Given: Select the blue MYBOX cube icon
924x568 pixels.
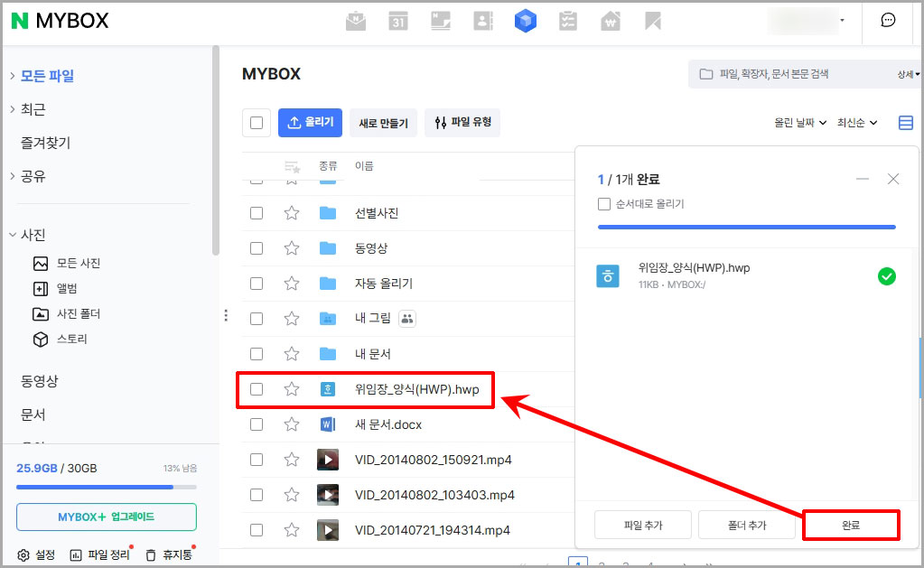Looking at the screenshot, I should pos(526,22).
